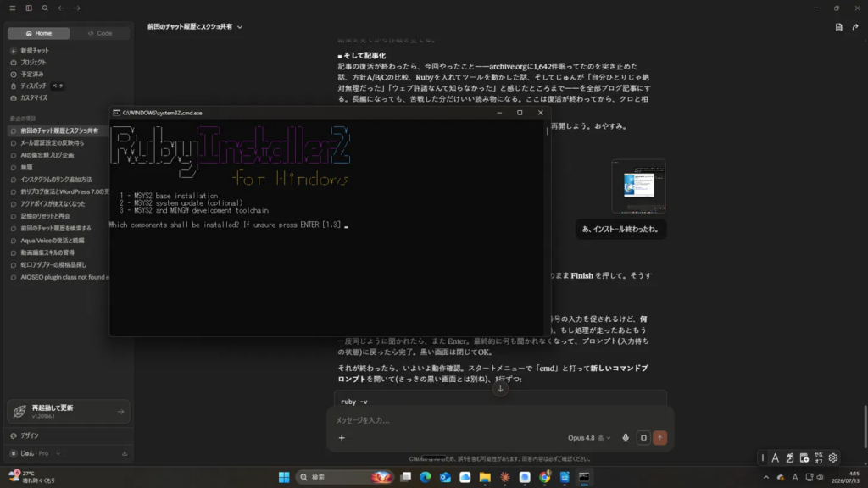Screen dimensions: 868x488
Task: Open the document icon at top right
Action: [x=838, y=26]
